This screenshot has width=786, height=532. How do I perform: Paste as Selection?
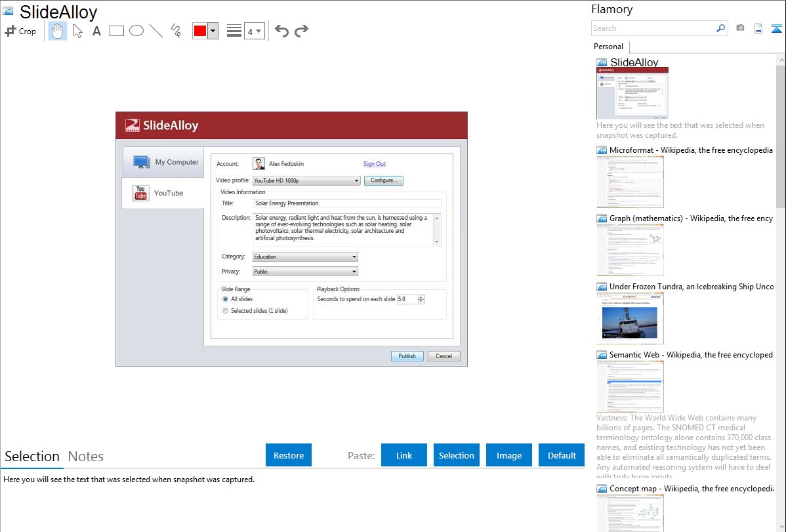pyautogui.click(x=457, y=455)
